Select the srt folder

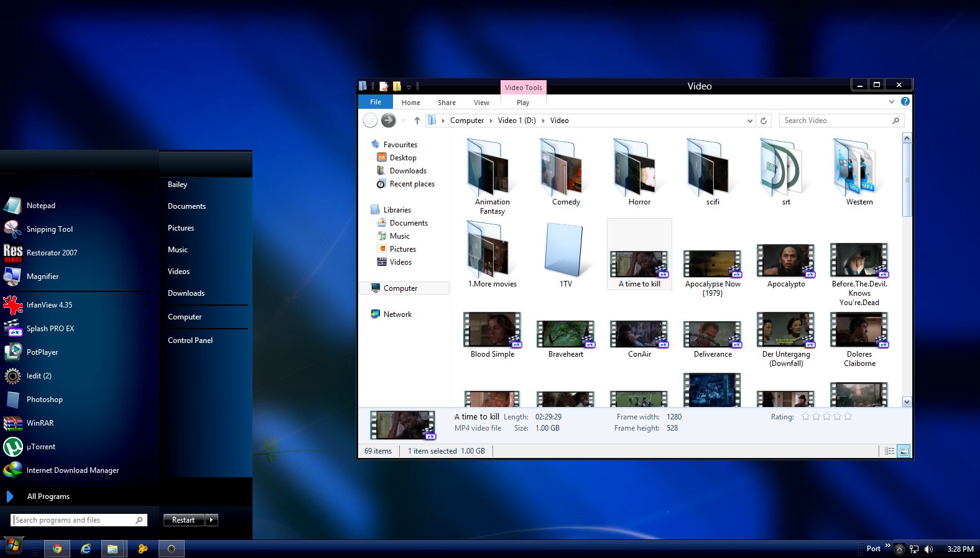[786, 173]
